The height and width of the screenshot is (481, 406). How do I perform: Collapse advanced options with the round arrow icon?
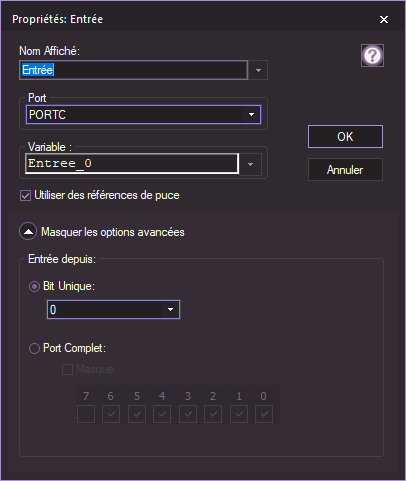(x=28, y=231)
